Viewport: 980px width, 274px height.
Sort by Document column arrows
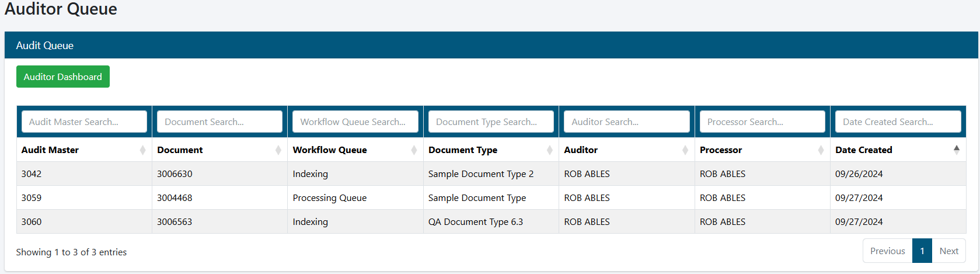click(x=278, y=150)
